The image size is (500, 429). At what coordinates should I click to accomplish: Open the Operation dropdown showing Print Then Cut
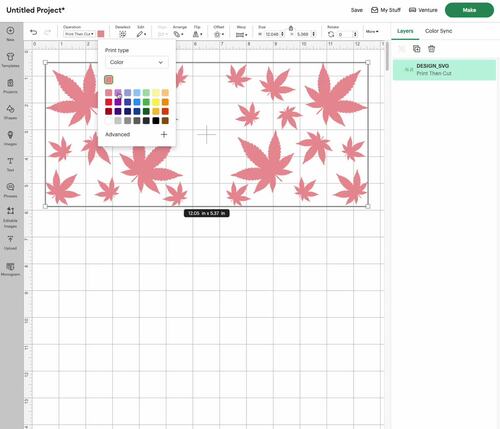tap(79, 34)
